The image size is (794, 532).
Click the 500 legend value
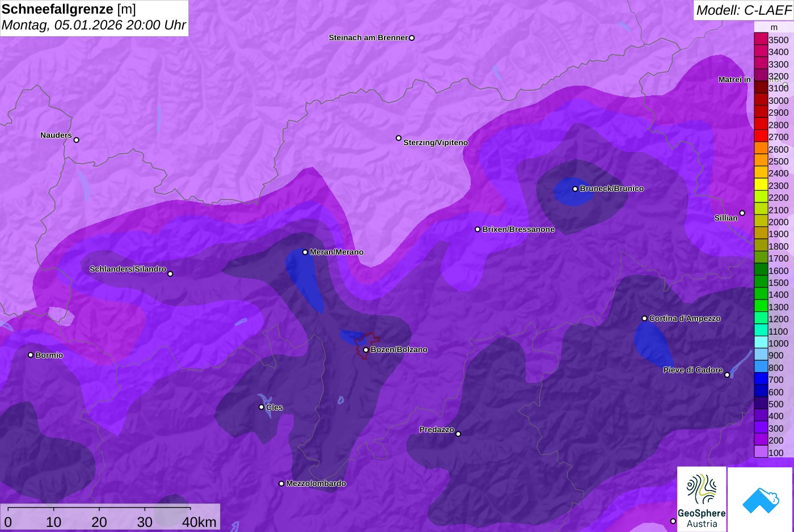tap(776, 404)
